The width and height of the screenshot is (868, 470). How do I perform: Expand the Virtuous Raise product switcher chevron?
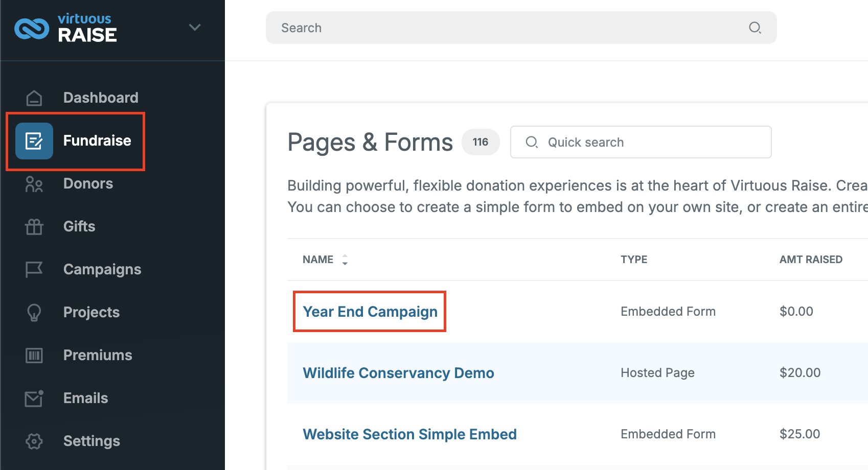(195, 27)
